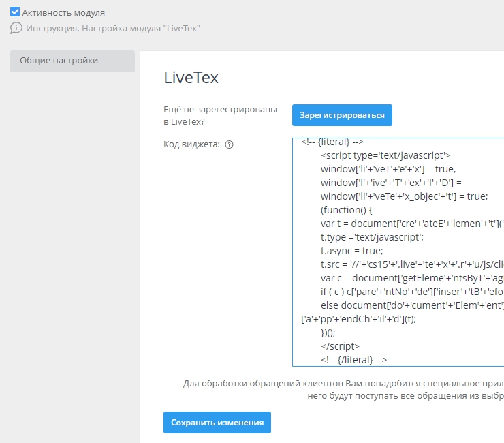This screenshot has width=504, height=443.
Task: Toggle the "Активность модуля" checkbox
Action: coord(15,12)
